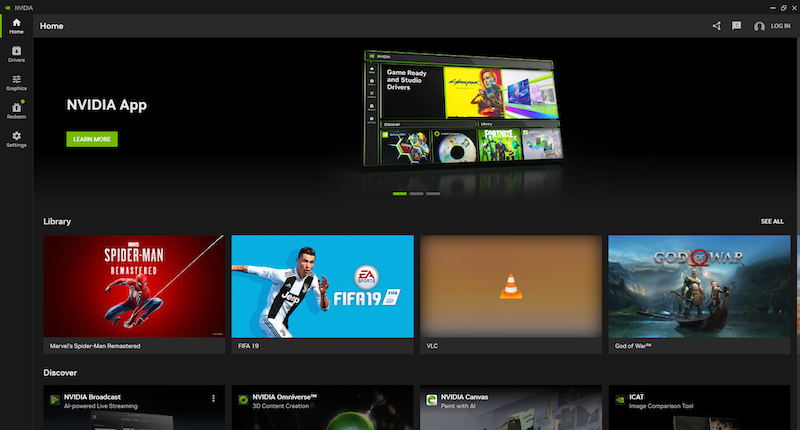
Task: Click the NVIDIA App hero image
Action: click(x=463, y=108)
